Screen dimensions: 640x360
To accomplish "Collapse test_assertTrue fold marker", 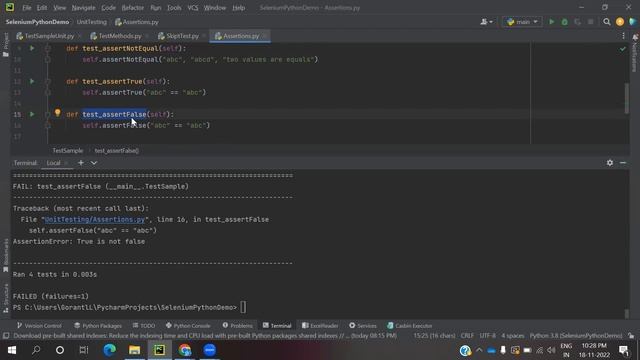I will coord(48,81).
